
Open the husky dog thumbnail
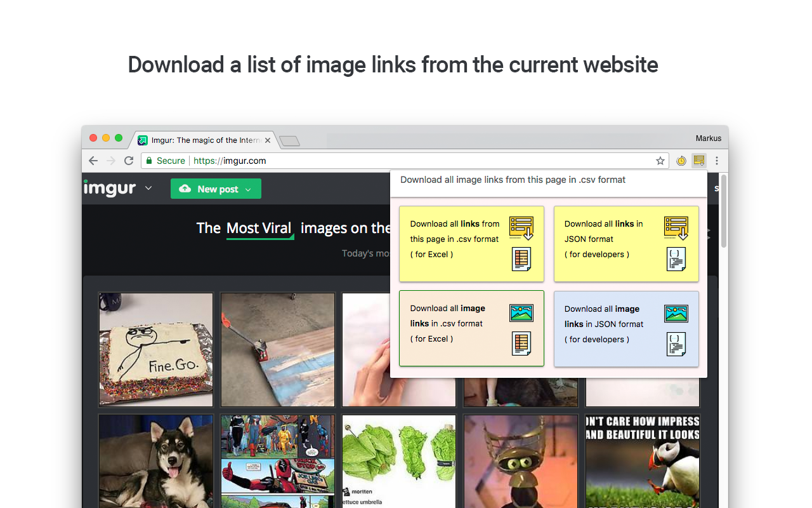click(x=156, y=461)
